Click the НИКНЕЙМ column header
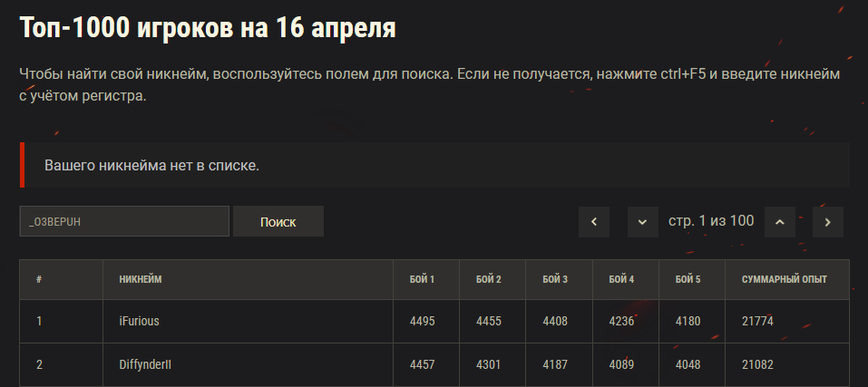This screenshot has width=868, height=387. click(x=141, y=279)
